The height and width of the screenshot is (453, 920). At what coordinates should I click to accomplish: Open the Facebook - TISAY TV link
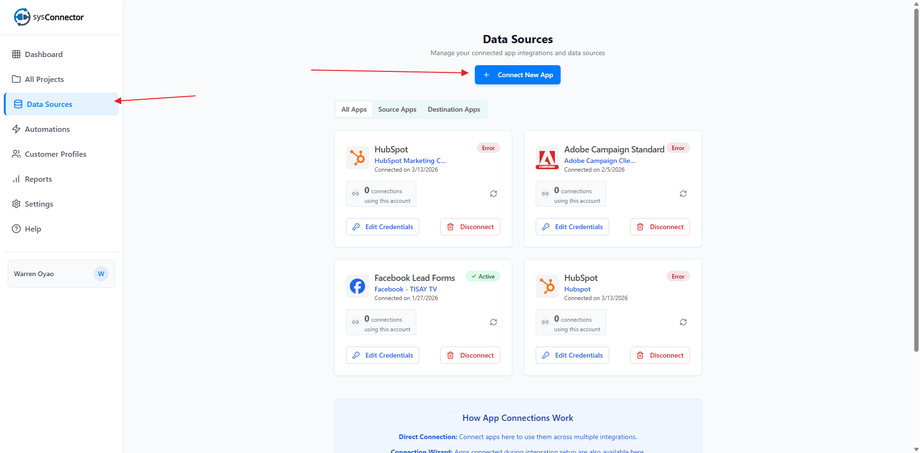(405, 289)
